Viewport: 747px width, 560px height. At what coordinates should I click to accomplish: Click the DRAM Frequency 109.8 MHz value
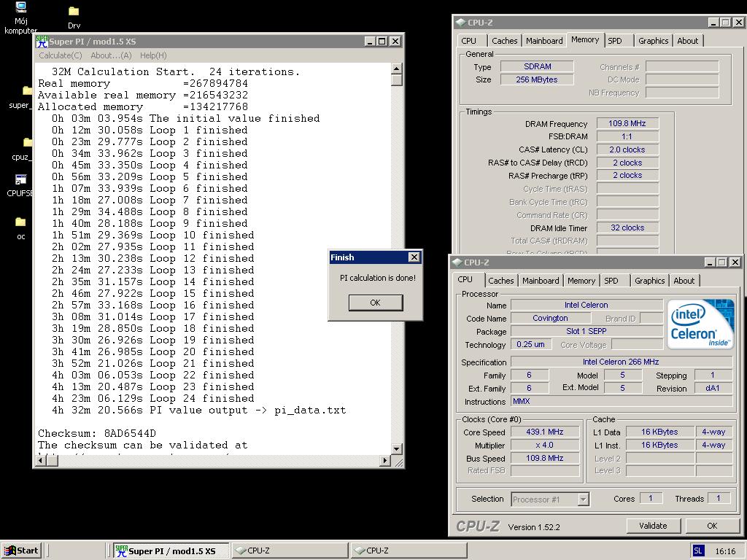pyautogui.click(x=627, y=124)
